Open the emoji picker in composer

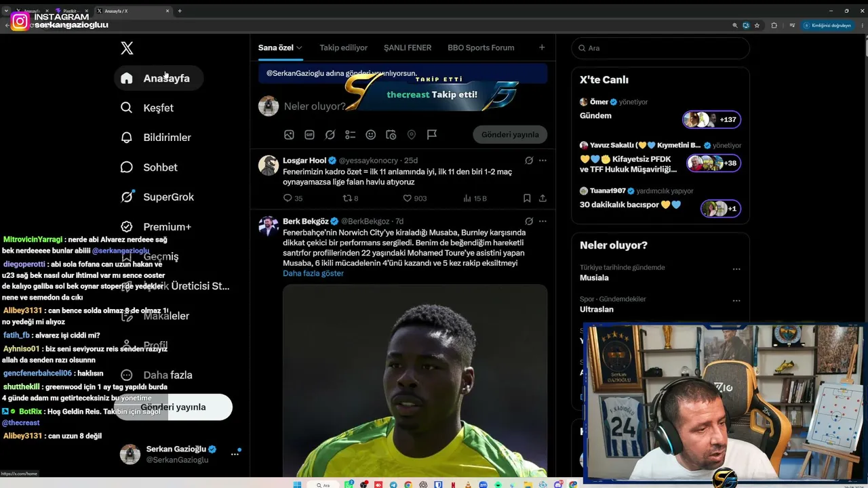coord(370,135)
